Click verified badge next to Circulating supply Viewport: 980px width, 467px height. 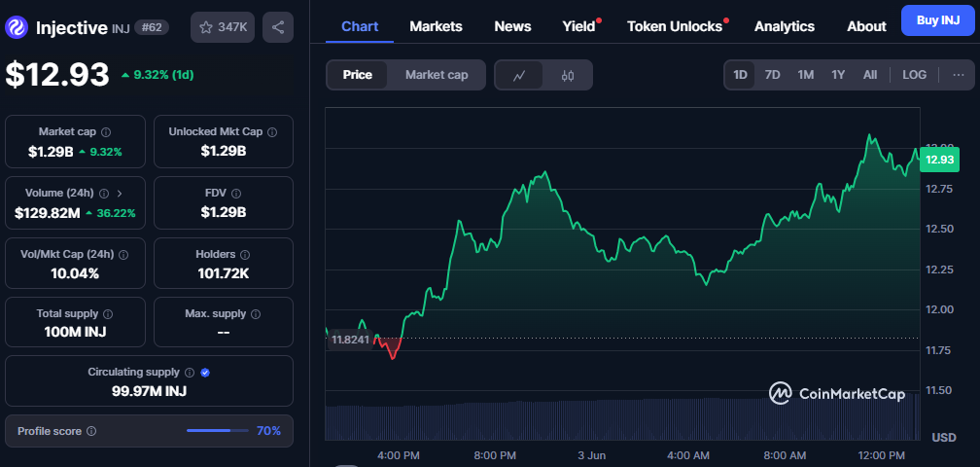click(x=206, y=373)
